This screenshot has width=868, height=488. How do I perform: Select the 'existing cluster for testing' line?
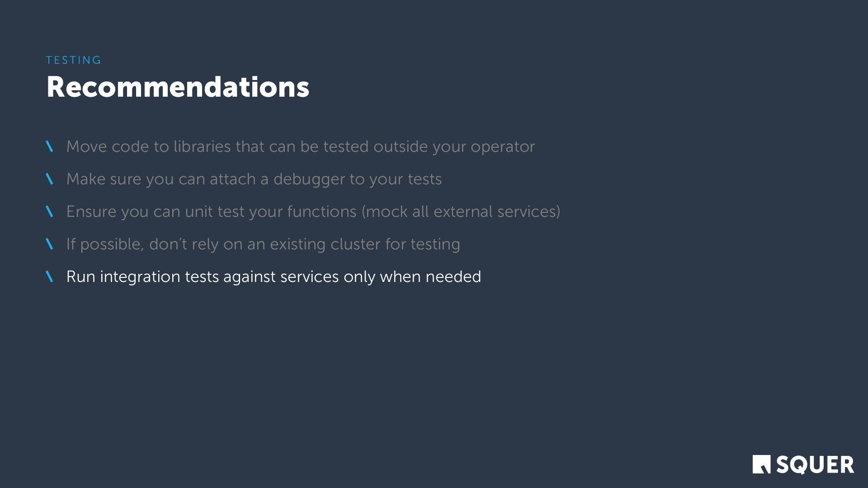click(x=263, y=244)
